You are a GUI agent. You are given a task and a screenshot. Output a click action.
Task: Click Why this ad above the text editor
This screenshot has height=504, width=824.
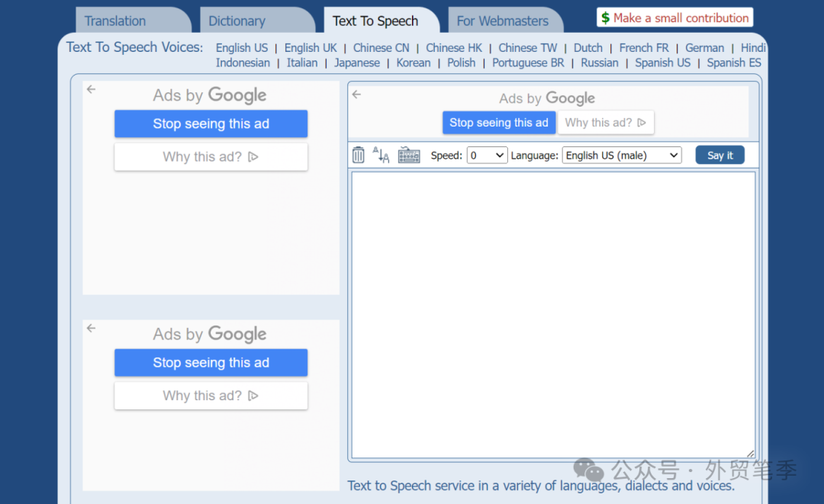pyautogui.click(x=606, y=122)
